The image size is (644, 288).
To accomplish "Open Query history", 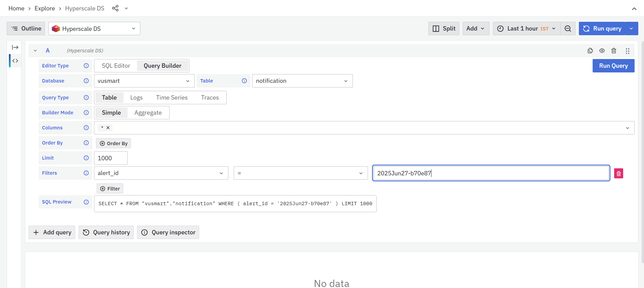I will [106, 232].
